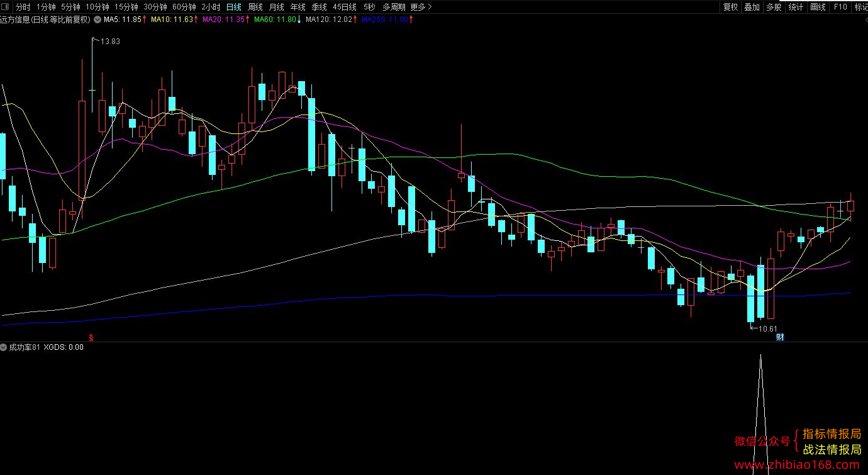Viewport: 868px width, 475px height.
Task: Open the 多股 multi-stock view
Action: 774,7
